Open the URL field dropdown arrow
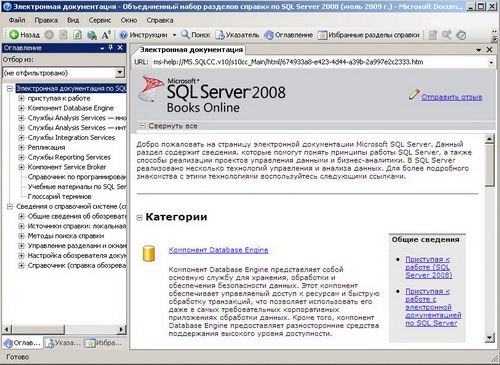 tap(491, 62)
